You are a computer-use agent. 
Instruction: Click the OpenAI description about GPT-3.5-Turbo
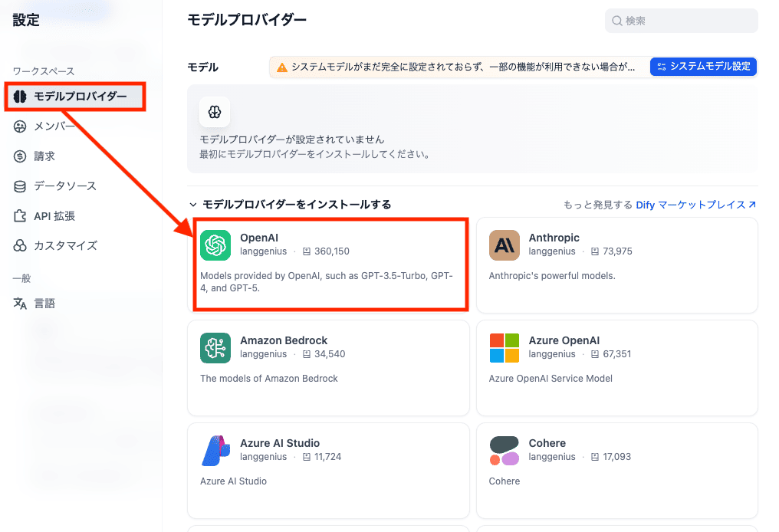(x=327, y=282)
